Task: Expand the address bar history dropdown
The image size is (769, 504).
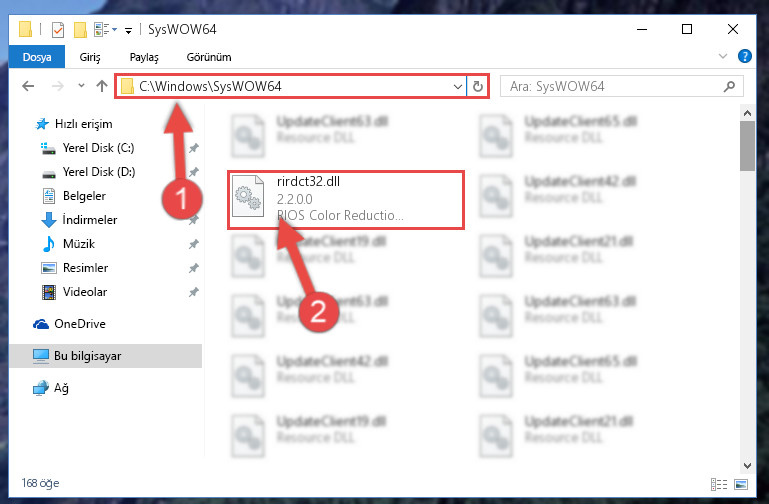Action: tap(458, 87)
